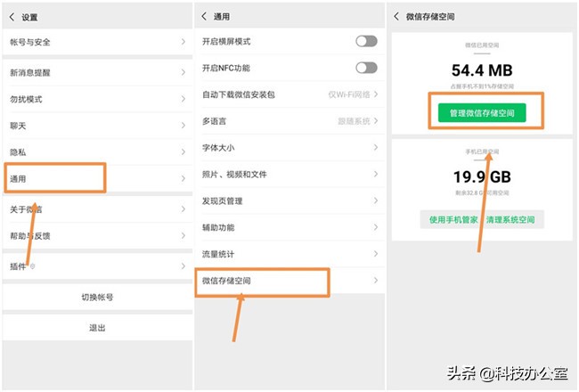This screenshot has height=392, width=579.
Task: Select 帮助与反馈 row text
Action: pos(30,236)
